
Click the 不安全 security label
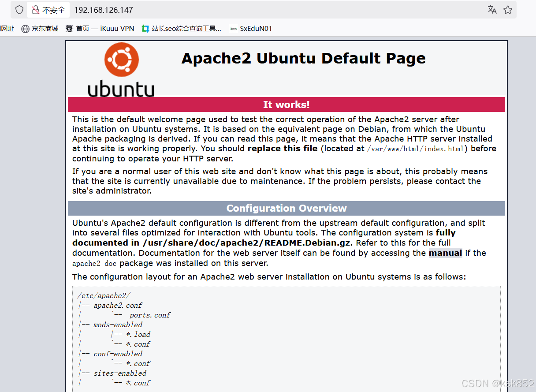coord(54,10)
